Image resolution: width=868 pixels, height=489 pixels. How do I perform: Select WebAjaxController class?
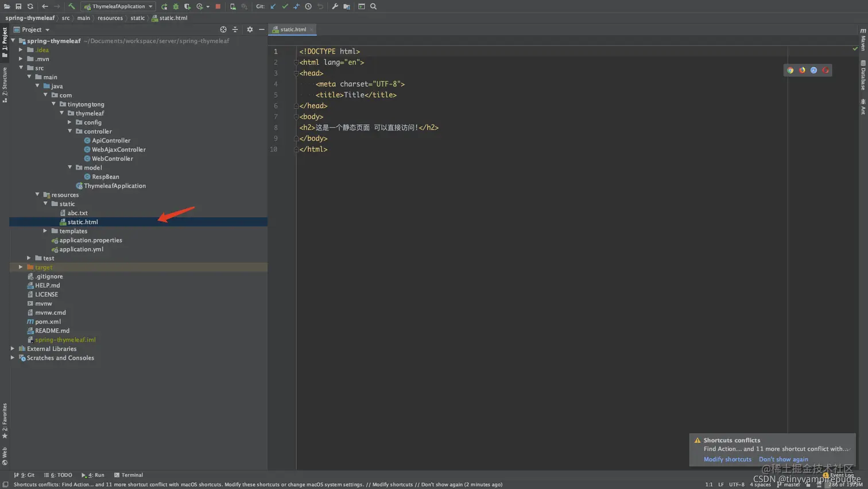118,149
